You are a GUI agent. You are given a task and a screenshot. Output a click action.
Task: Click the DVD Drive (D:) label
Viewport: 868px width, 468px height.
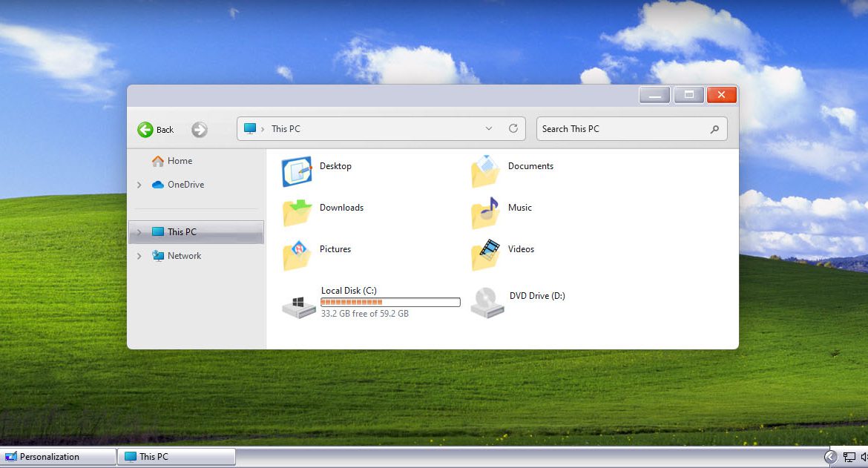(538, 296)
